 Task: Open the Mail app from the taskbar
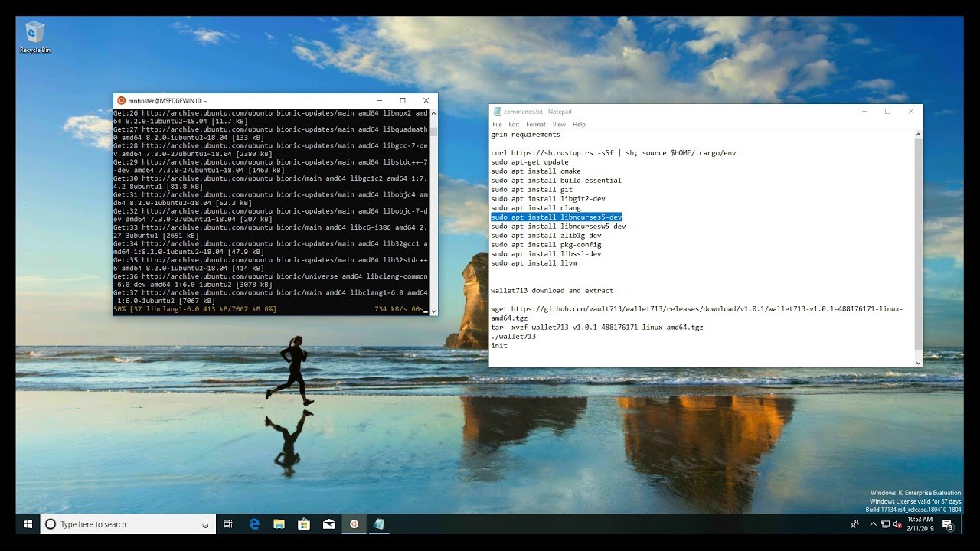[328, 524]
